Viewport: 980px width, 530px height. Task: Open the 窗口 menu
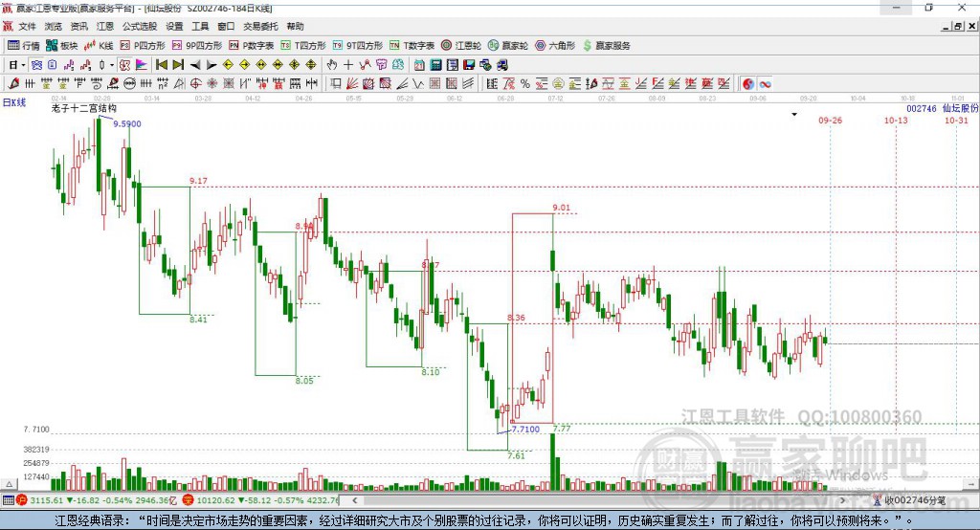[x=226, y=26]
